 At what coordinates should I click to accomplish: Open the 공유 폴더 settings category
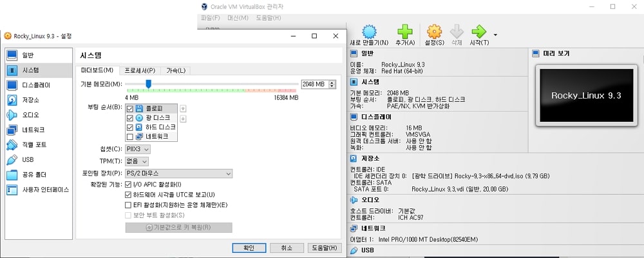(x=38, y=174)
